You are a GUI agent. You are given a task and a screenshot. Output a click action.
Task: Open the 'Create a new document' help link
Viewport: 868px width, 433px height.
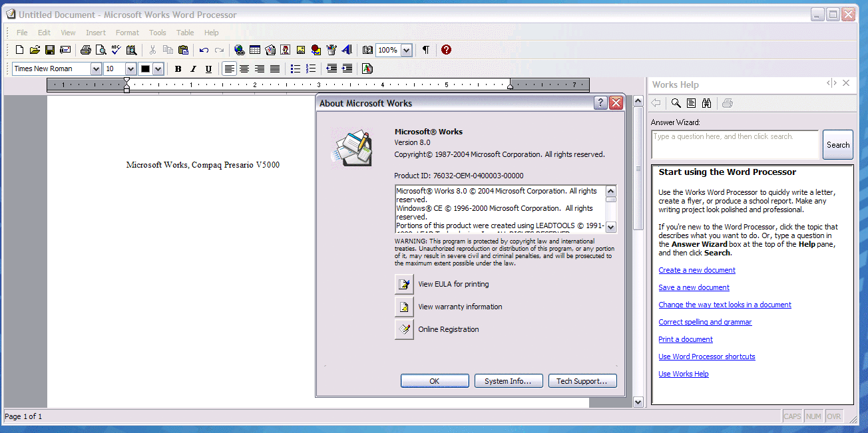click(697, 270)
